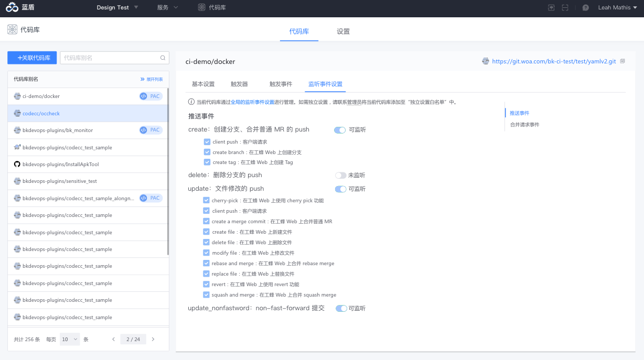This screenshot has height=360, width=644.
Task: Click the PAC badge on ci-demo/docker repo
Action: point(151,96)
